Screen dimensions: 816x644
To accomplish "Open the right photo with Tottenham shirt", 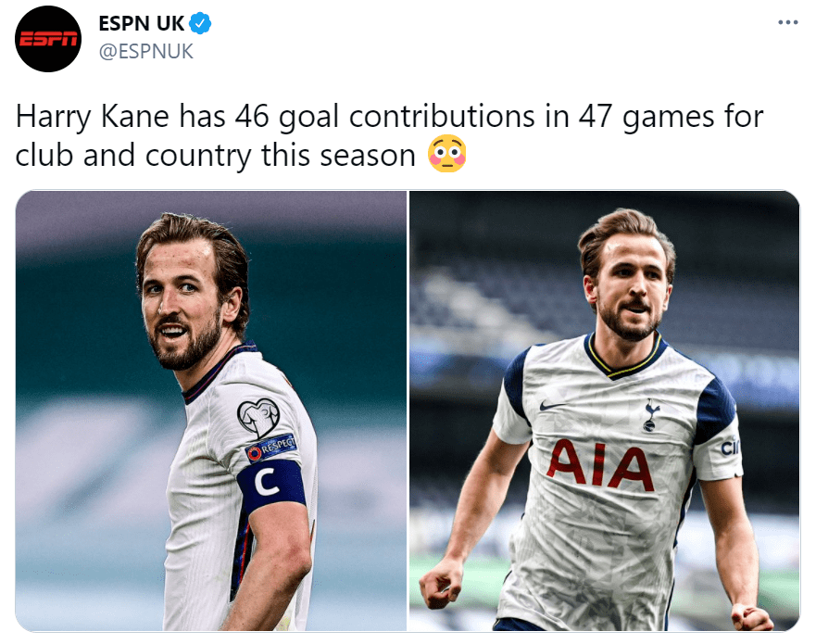I will pyautogui.click(x=604, y=410).
